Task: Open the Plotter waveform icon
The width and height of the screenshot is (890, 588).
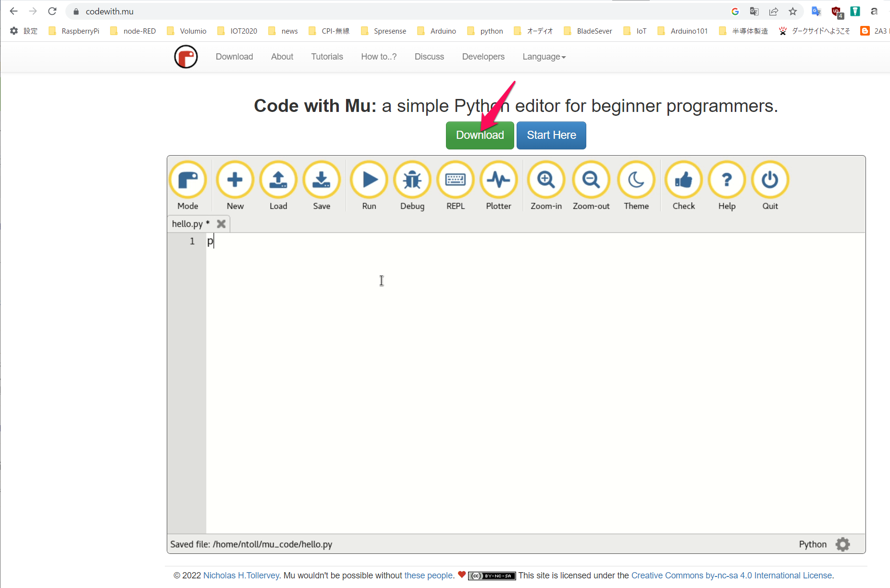Action: click(499, 180)
